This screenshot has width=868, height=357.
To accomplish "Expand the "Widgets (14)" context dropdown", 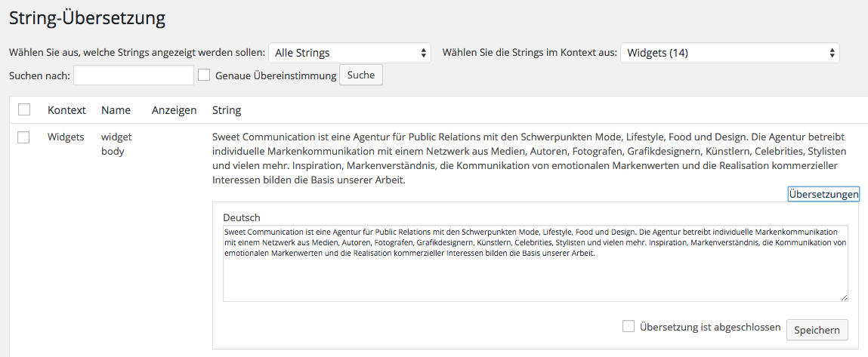I will pos(729,53).
